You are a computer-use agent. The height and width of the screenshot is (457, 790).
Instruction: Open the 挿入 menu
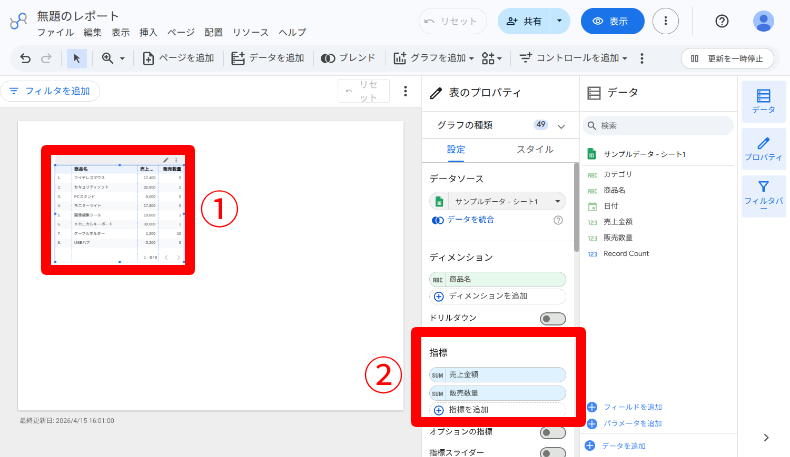148,33
